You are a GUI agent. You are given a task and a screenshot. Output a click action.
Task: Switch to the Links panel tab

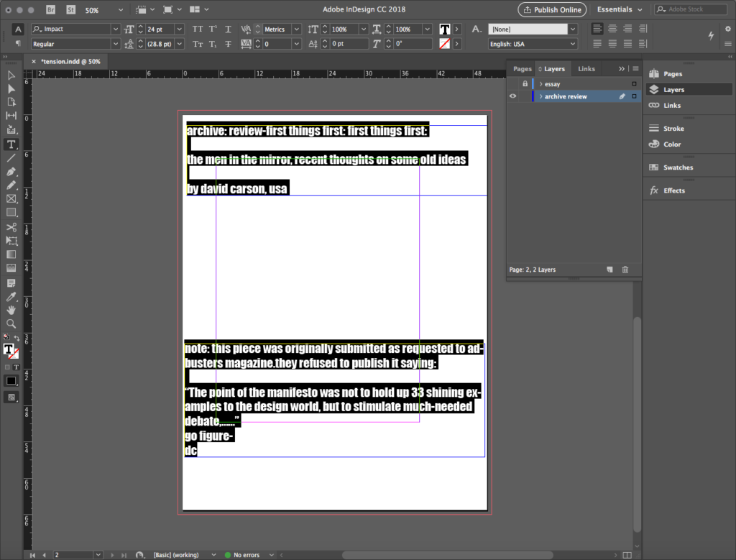pos(586,69)
